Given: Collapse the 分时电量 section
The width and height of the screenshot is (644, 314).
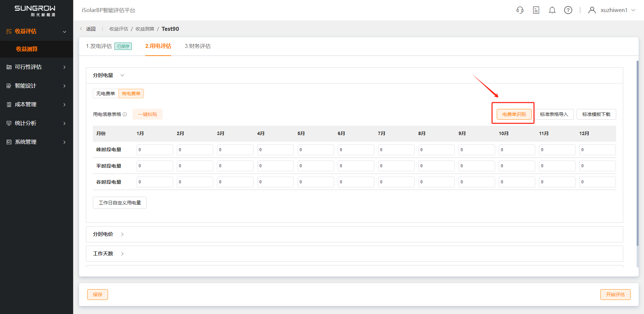Looking at the screenshot, I should click(122, 75).
